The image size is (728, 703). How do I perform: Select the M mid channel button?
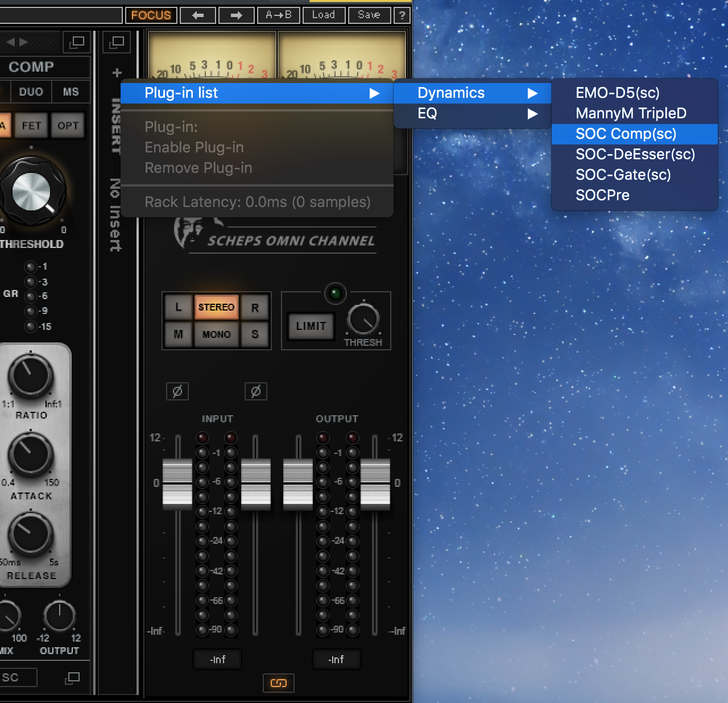click(179, 334)
